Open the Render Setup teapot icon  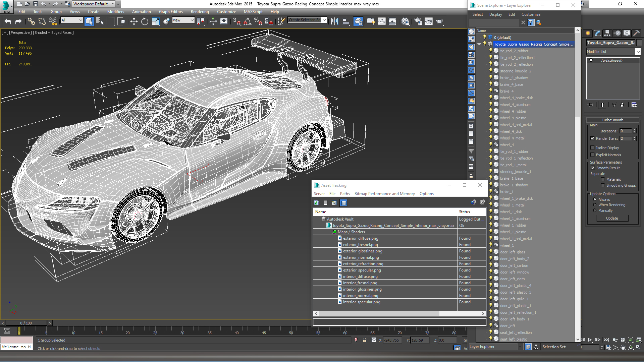(418, 22)
